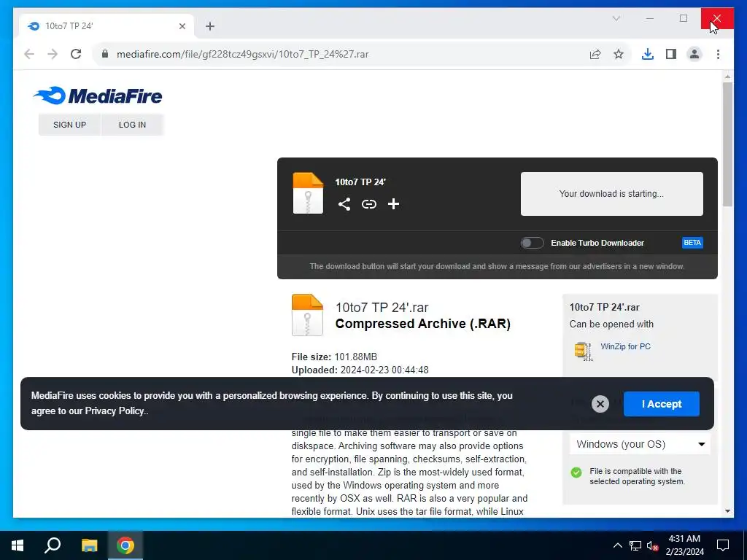Click the 10to7 TP 24'.rar file name heading
Screen dimensions: 747x560
point(382,308)
